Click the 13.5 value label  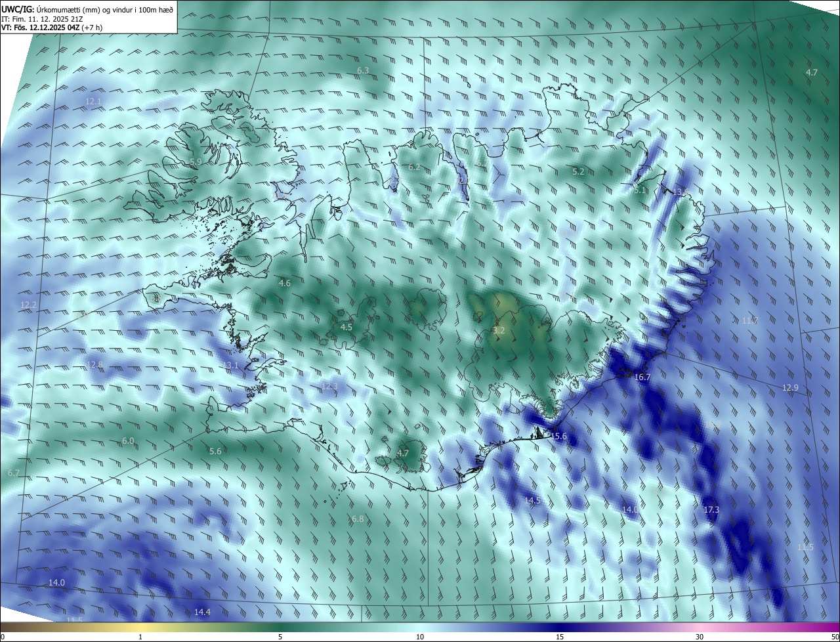[681, 192]
